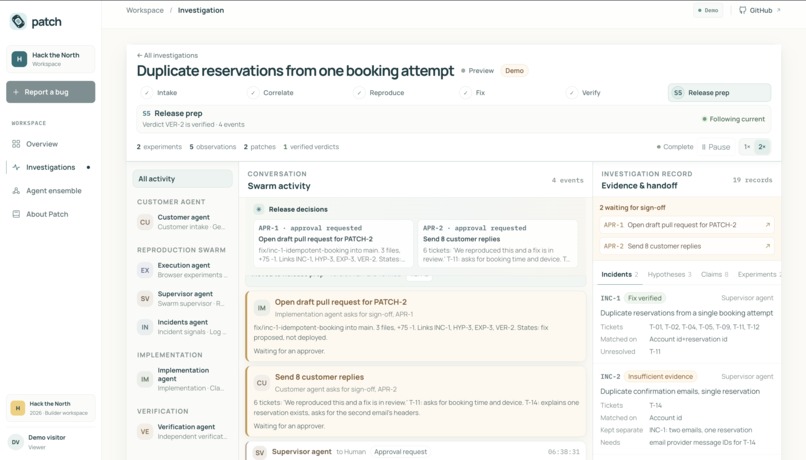
Task: Pause the investigation playback
Action: click(x=716, y=147)
